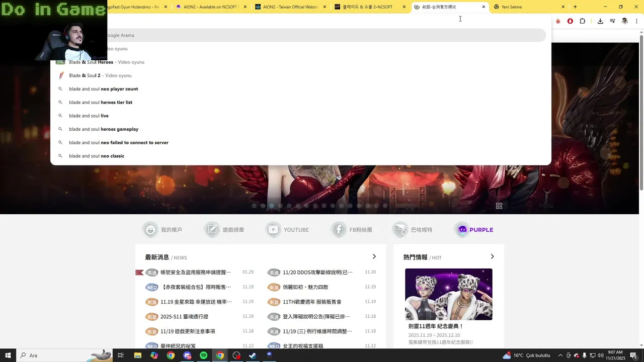
Task: Open news 11/20 DDOS攻擊斷線說明
Action: (x=318, y=273)
